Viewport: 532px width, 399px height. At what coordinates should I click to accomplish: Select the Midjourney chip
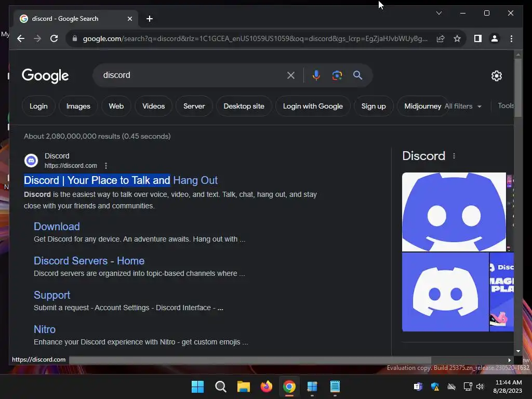(422, 106)
